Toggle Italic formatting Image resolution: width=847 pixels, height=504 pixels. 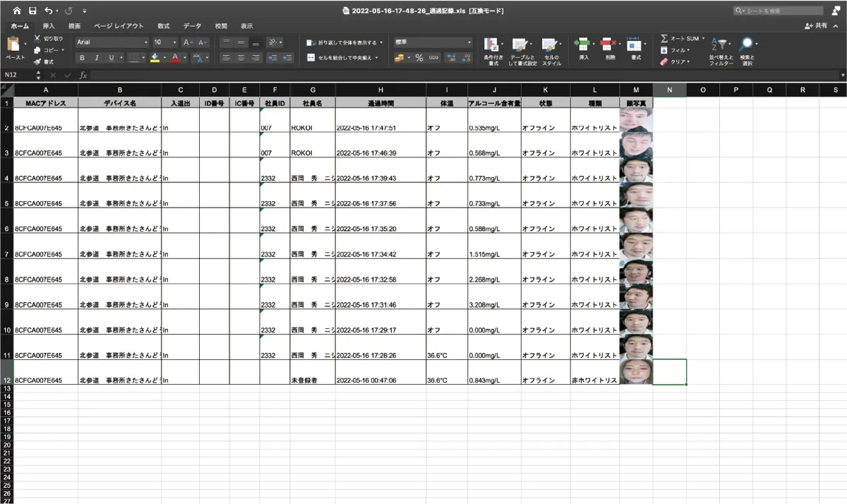click(96, 58)
